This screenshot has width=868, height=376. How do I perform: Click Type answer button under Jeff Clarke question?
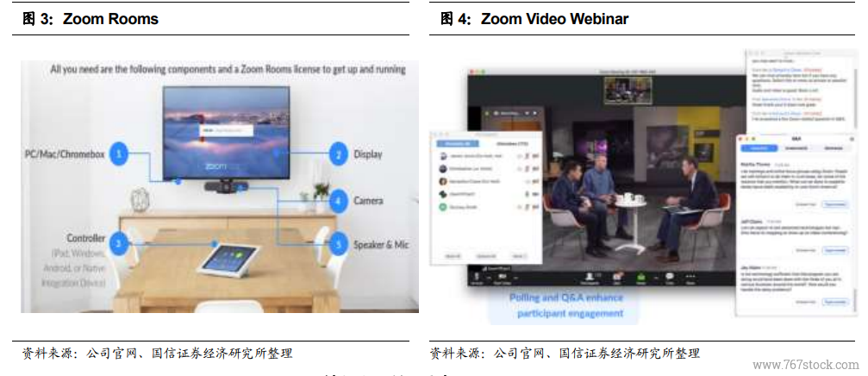pyautogui.click(x=834, y=250)
